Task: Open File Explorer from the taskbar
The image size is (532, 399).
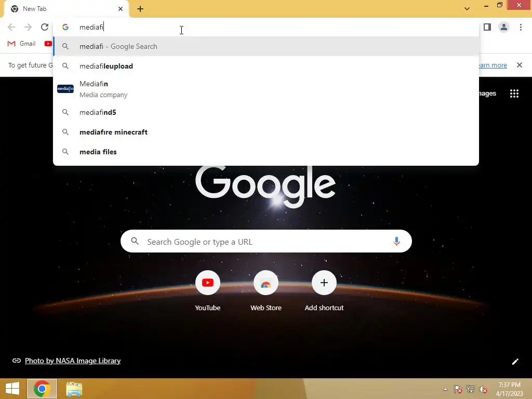Action: (x=74, y=389)
